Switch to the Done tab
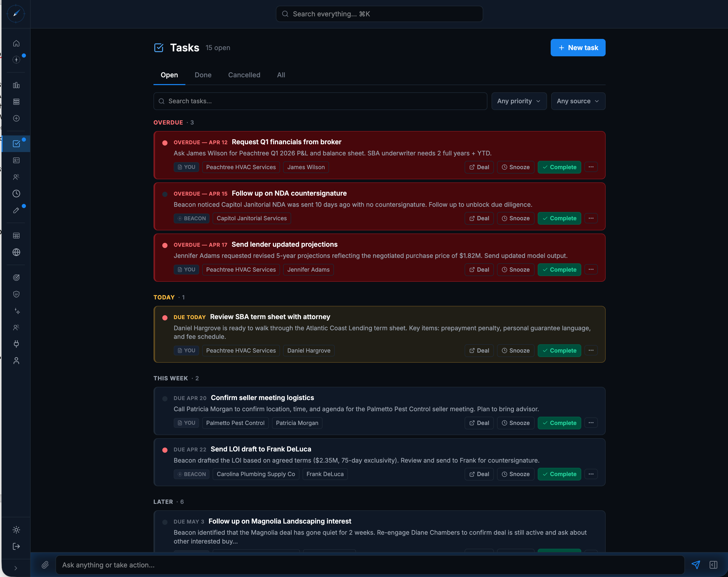Viewport: 728px width, 577px height. (203, 75)
